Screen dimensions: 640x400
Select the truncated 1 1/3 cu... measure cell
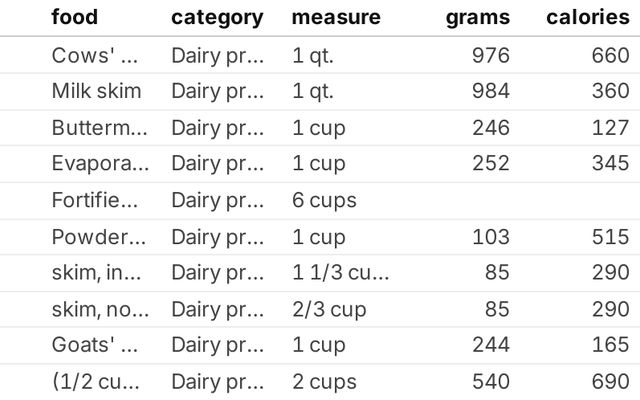point(340,272)
